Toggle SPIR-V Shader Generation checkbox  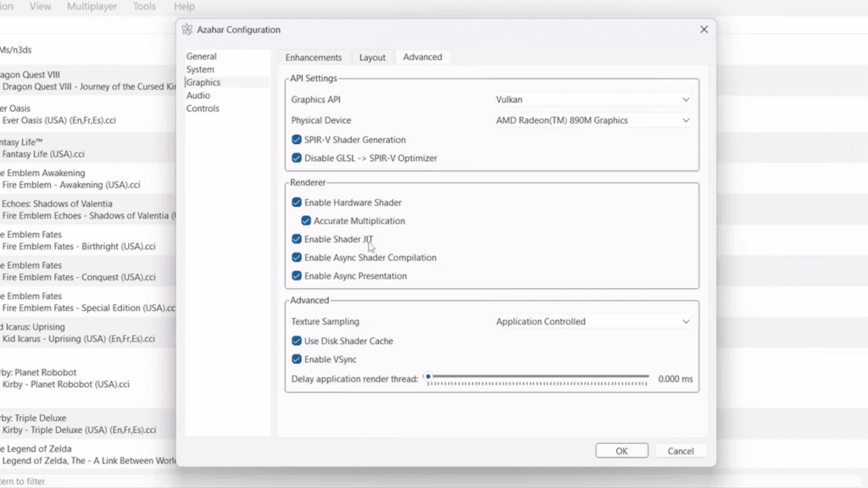(297, 140)
